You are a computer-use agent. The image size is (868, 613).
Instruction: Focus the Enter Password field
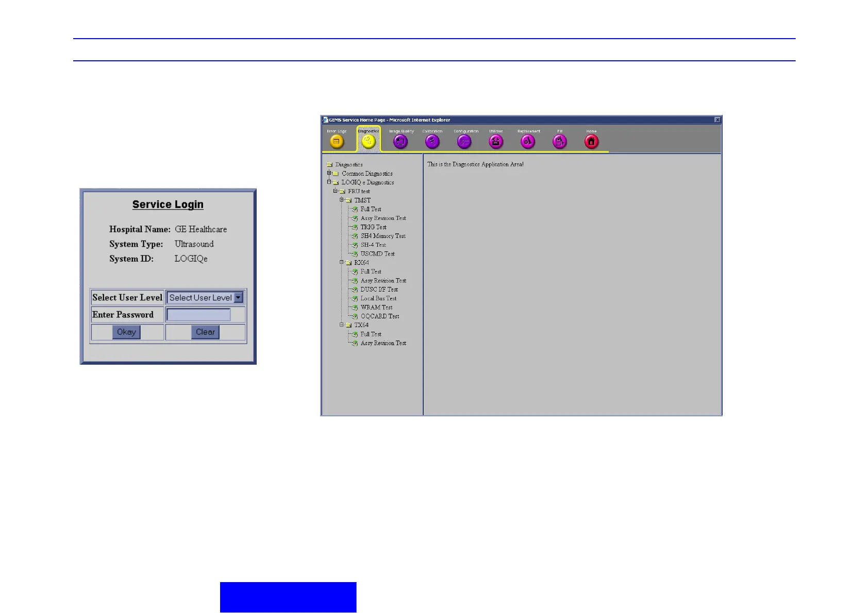(198, 315)
